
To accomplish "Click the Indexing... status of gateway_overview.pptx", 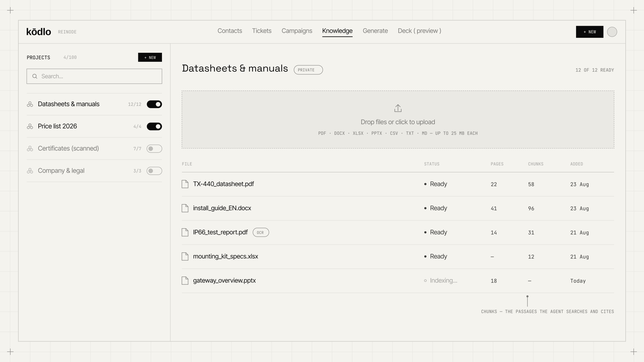I will point(441,281).
